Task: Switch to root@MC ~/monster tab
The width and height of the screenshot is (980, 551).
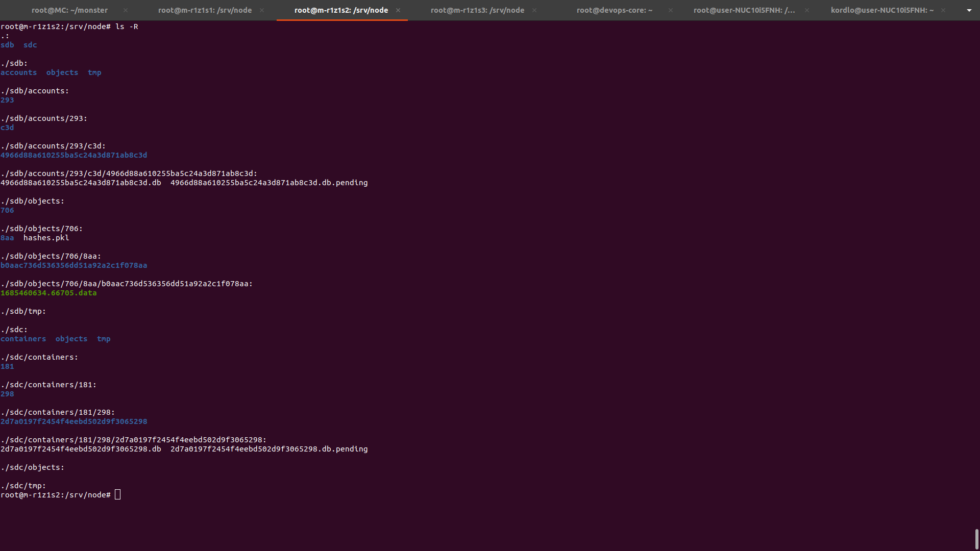Action: (69, 10)
